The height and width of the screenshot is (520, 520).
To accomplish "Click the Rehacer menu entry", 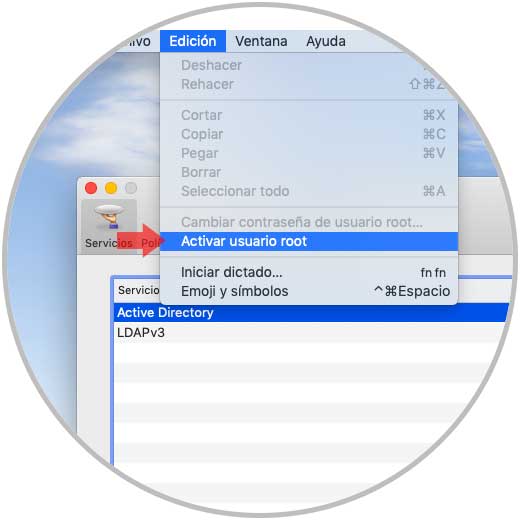I will (x=309, y=84).
